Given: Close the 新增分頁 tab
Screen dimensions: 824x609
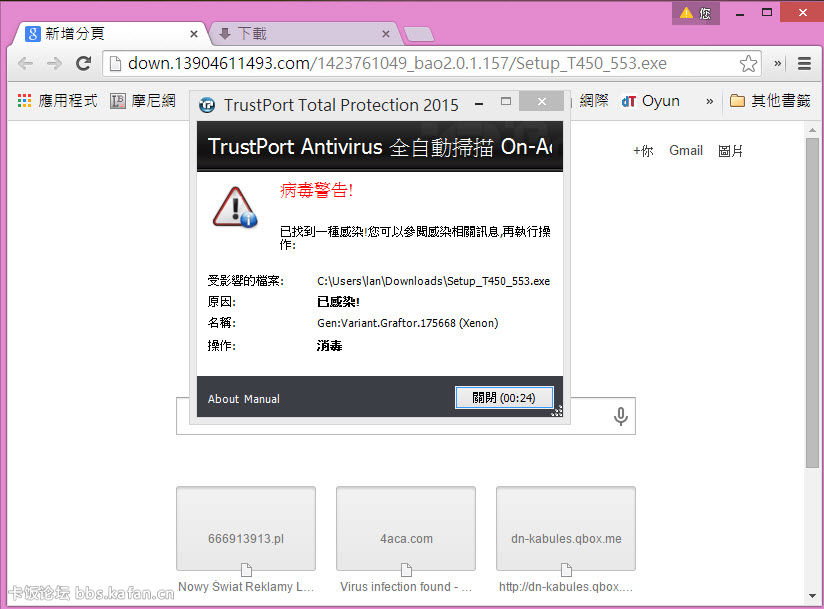Looking at the screenshot, I should 194,34.
